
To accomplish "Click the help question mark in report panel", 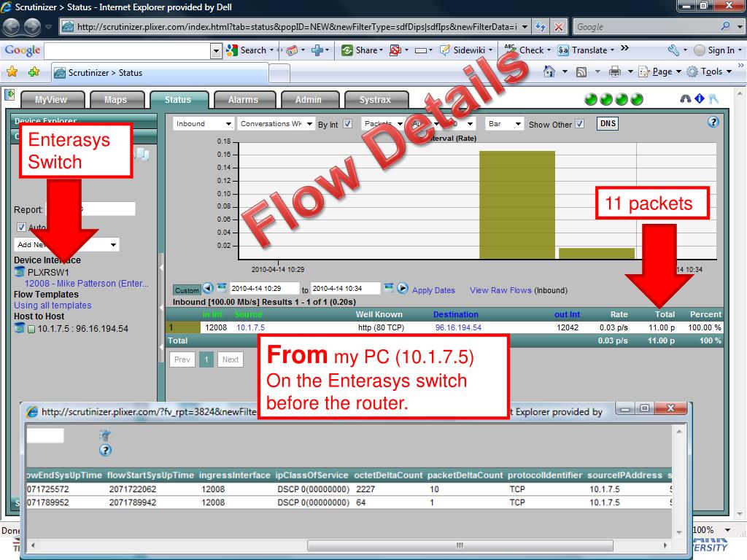I will coord(713,122).
